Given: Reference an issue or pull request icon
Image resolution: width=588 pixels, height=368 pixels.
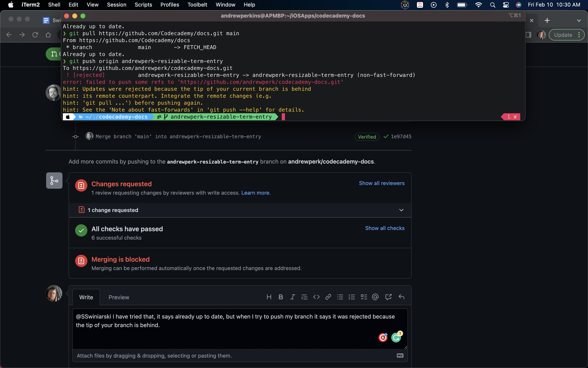Looking at the screenshot, I should (x=389, y=297).
